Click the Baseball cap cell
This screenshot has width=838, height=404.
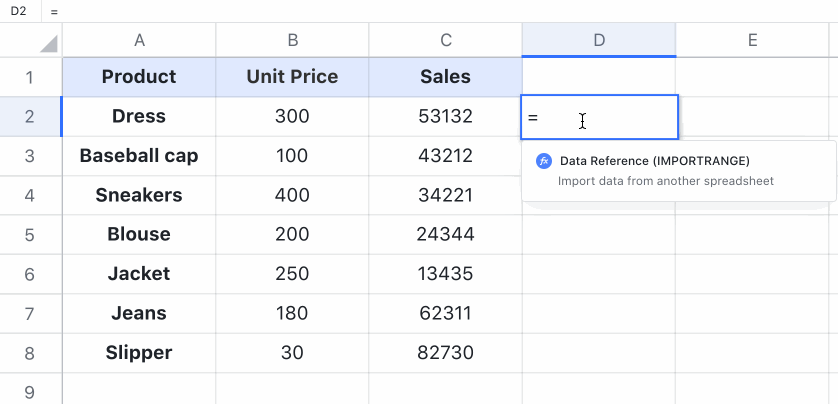coord(139,156)
